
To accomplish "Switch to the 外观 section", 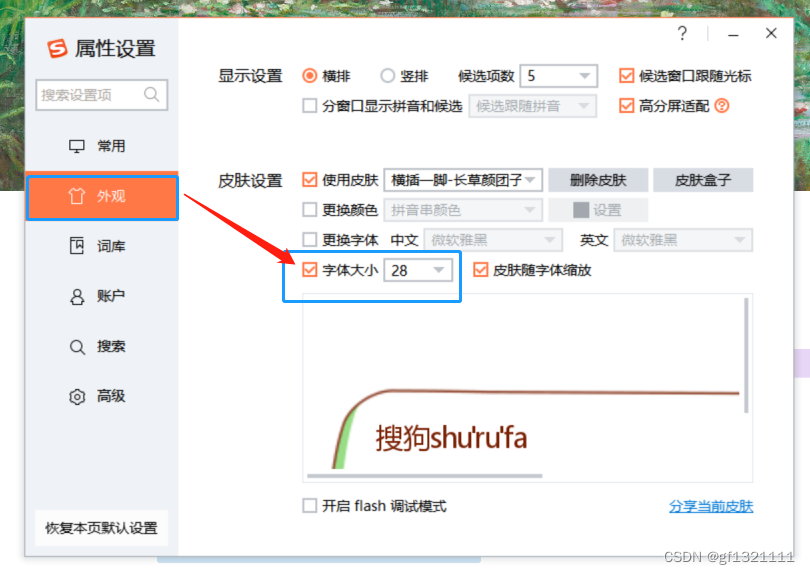I will click(x=102, y=196).
